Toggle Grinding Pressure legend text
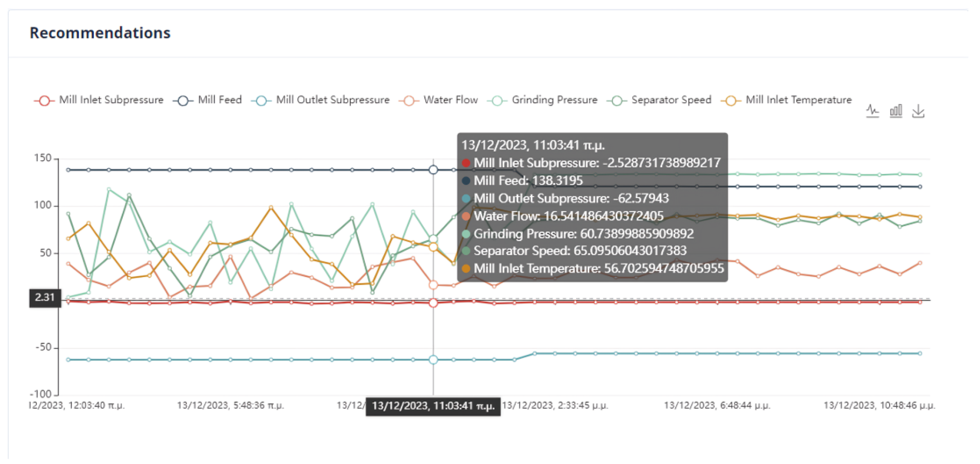This screenshot has width=980, height=464. [554, 100]
